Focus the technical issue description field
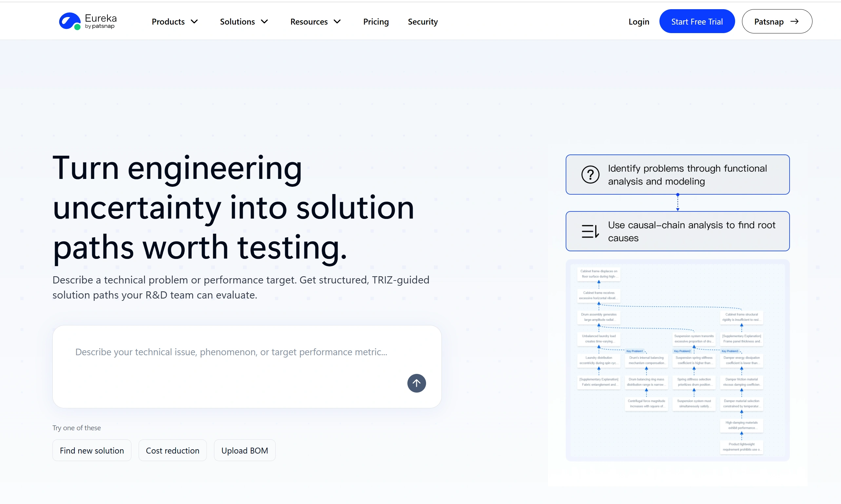This screenshot has width=841, height=504. (x=247, y=367)
